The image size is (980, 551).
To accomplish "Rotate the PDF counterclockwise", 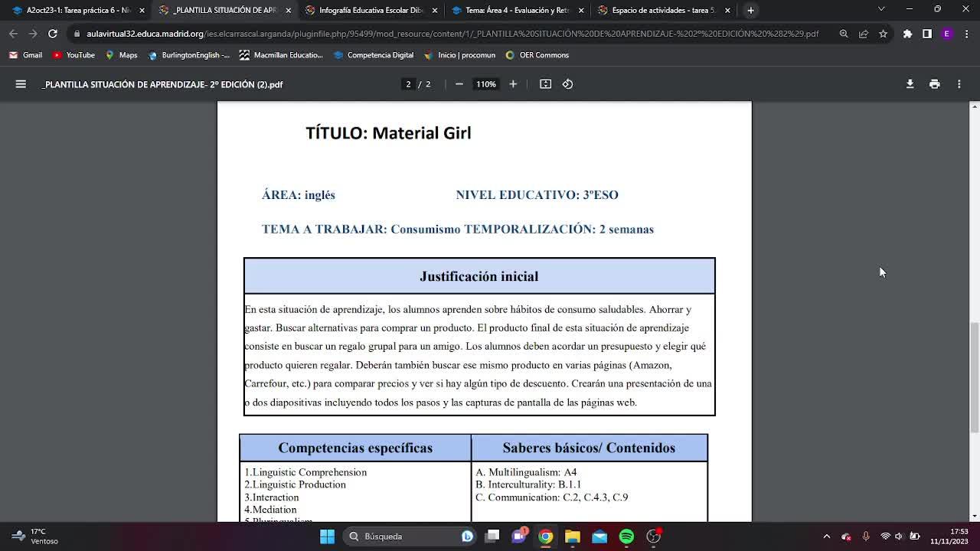I will coord(567,84).
